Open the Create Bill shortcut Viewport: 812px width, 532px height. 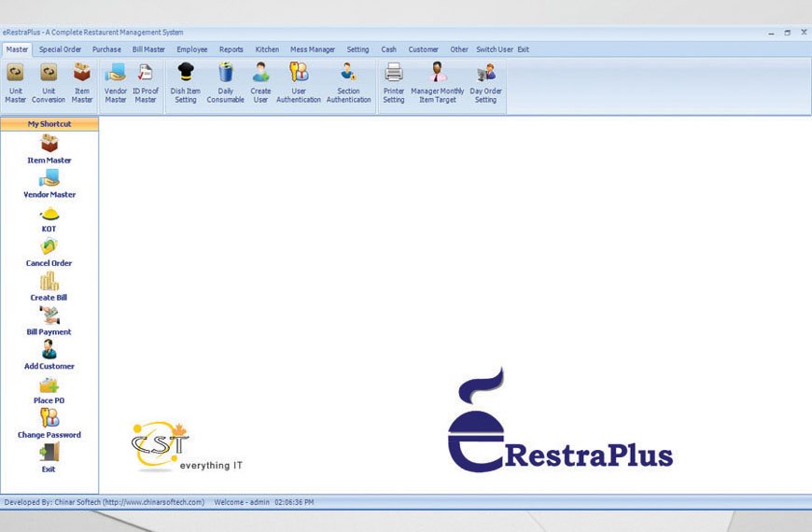coord(49,287)
